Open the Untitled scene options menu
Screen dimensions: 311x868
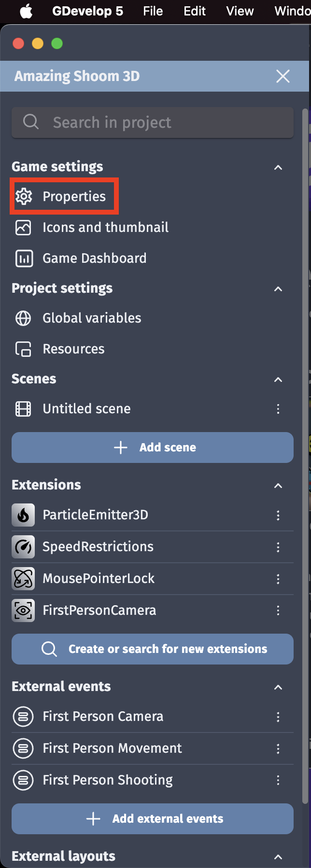click(278, 408)
